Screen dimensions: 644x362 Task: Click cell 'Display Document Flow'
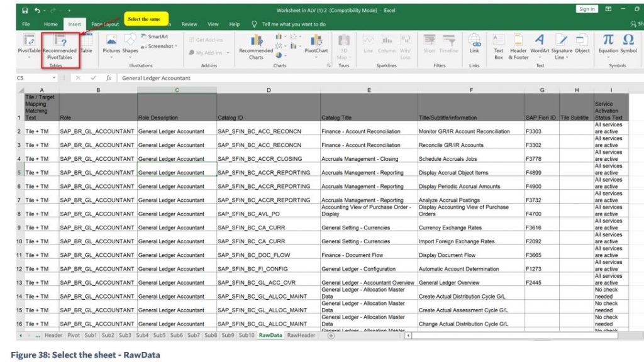coord(471,252)
